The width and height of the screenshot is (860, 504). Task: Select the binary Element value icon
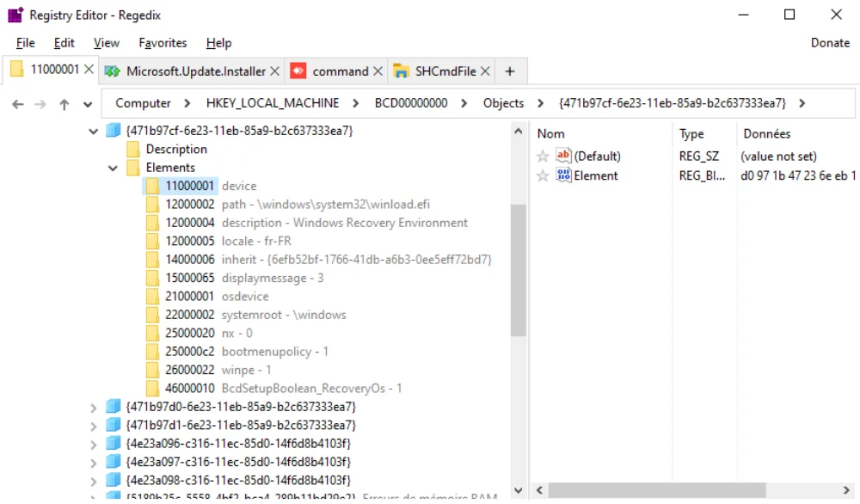(563, 175)
